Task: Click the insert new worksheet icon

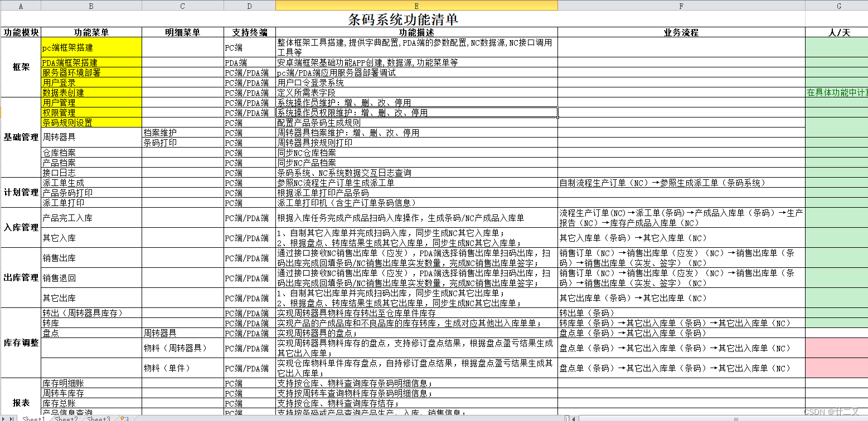Action: pos(124,418)
